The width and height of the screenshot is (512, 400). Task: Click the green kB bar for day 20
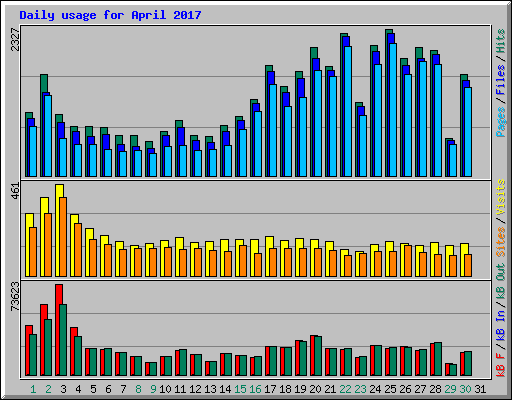(318, 356)
